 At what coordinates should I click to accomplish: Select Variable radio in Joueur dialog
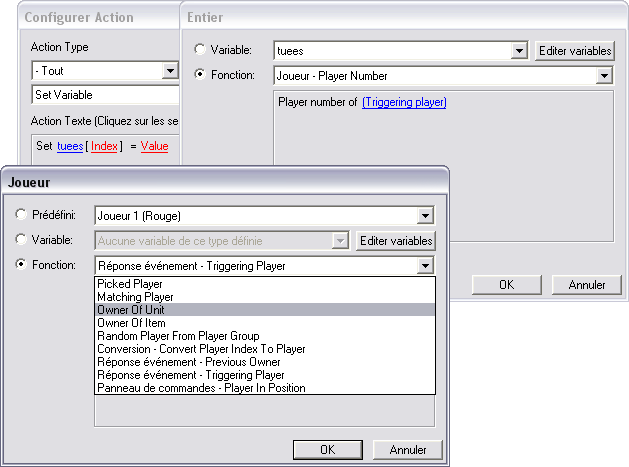tap(23, 240)
